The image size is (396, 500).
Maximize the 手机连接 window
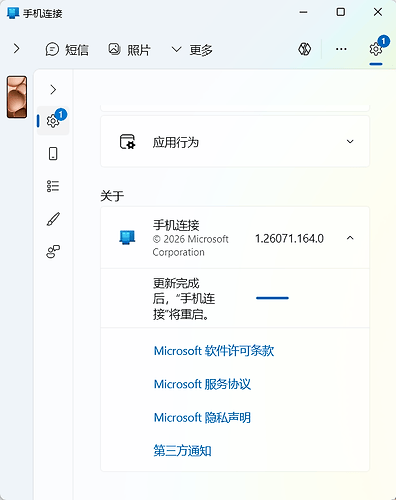341,12
